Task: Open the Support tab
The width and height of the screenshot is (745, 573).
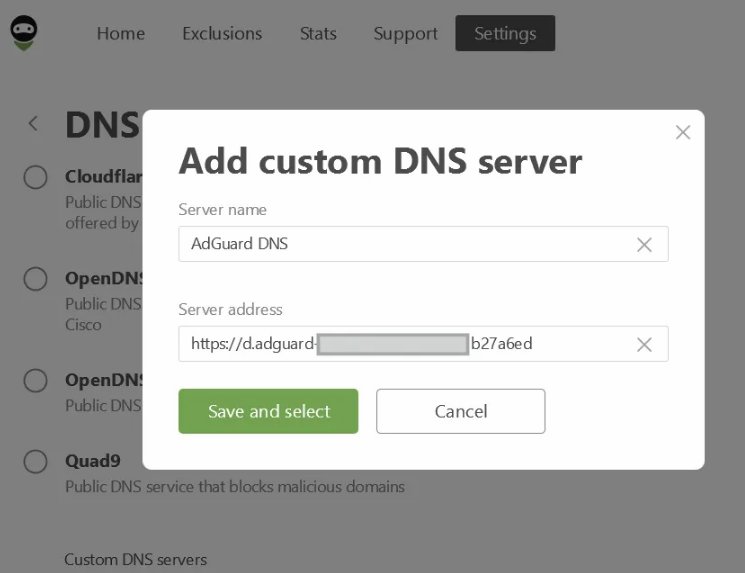Action: click(405, 34)
